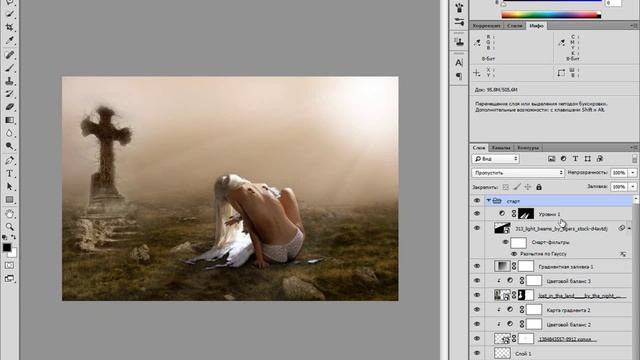Select the Horizontal Type tool

pos(10,173)
